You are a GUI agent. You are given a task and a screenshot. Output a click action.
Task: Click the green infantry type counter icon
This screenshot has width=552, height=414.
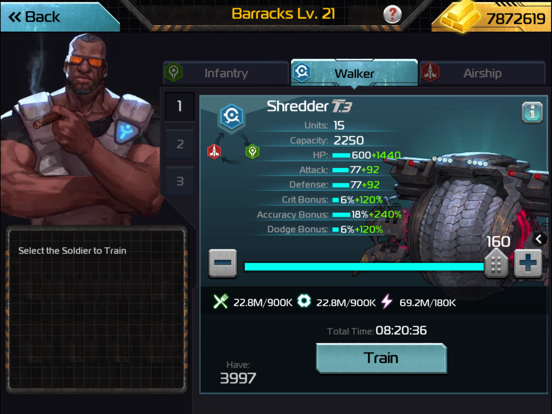click(x=252, y=152)
